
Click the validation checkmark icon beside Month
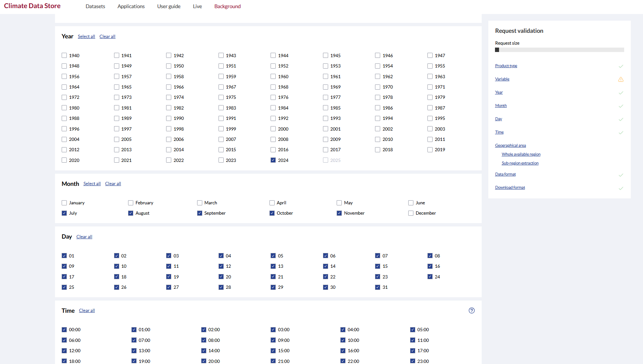pyautogui.click(x=620, y=106)
